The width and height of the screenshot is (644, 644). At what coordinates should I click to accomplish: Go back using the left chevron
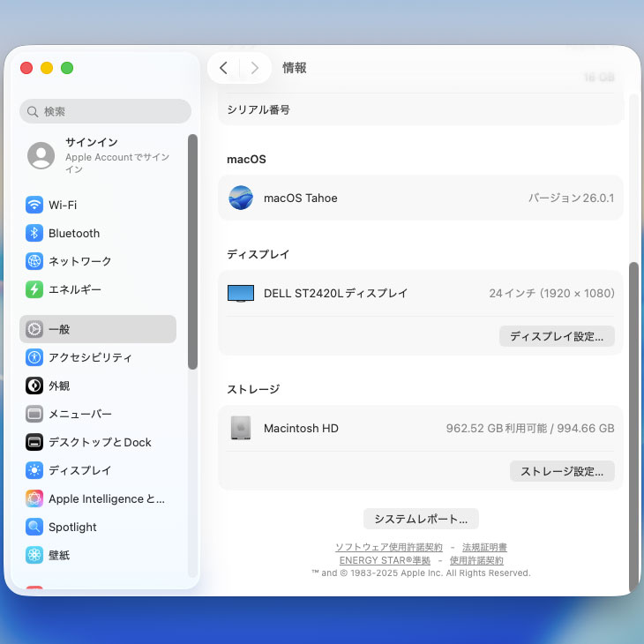[x=223, y=68]
